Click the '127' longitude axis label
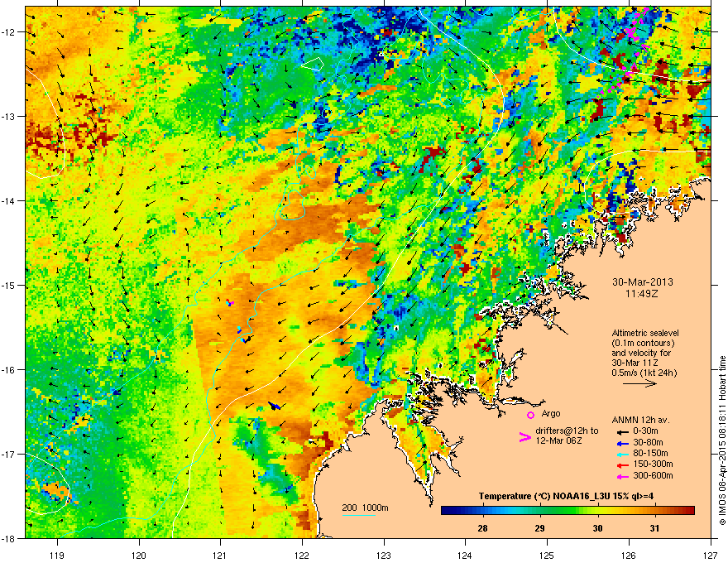This screenshot has height=563, width=728. 711,555
